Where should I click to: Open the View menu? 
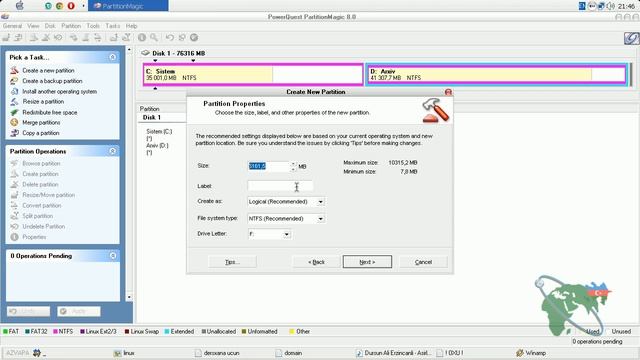click(x=33, y=26)
